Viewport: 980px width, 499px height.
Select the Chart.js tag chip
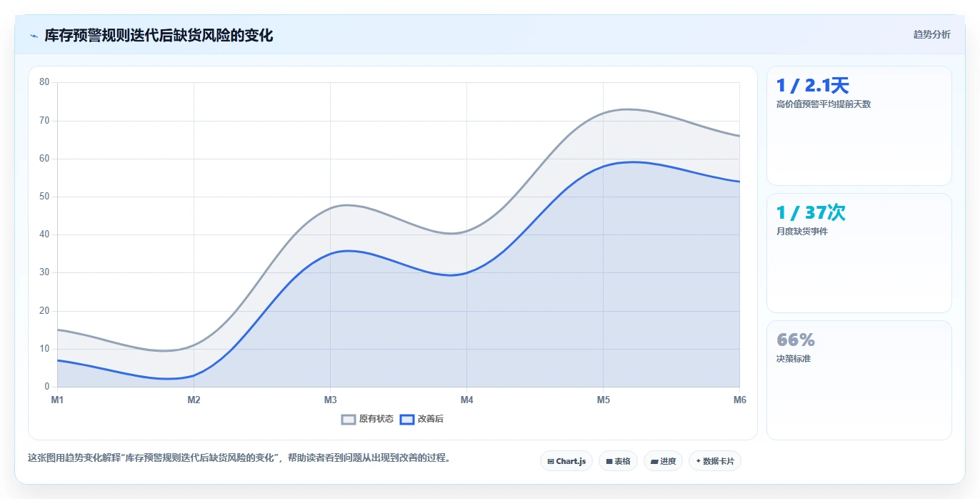tap(566, 461)
